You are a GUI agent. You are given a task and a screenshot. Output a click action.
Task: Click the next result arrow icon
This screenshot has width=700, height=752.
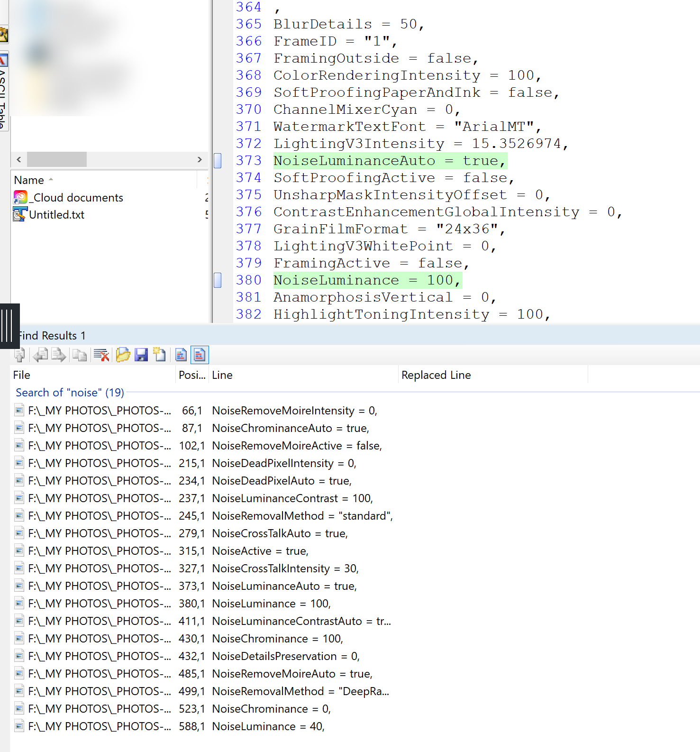(59, 355)
